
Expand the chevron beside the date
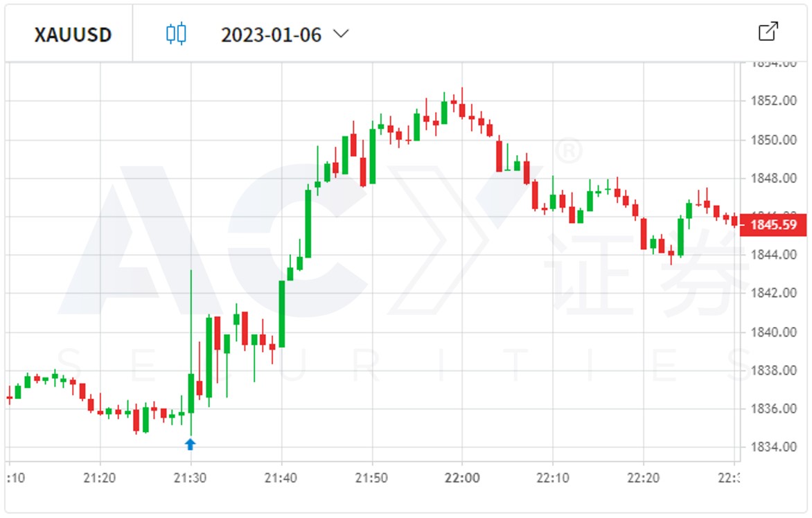tap(340, 33)
